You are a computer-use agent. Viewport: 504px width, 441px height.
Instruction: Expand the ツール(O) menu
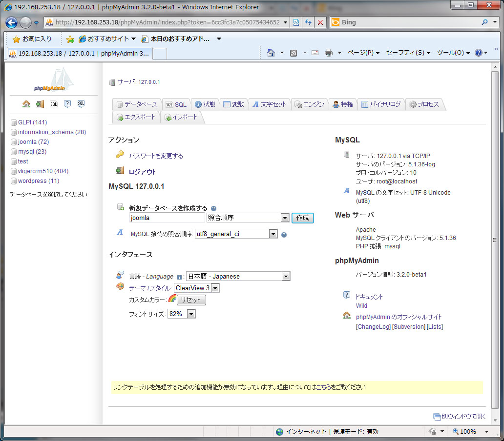click(453, 53)
